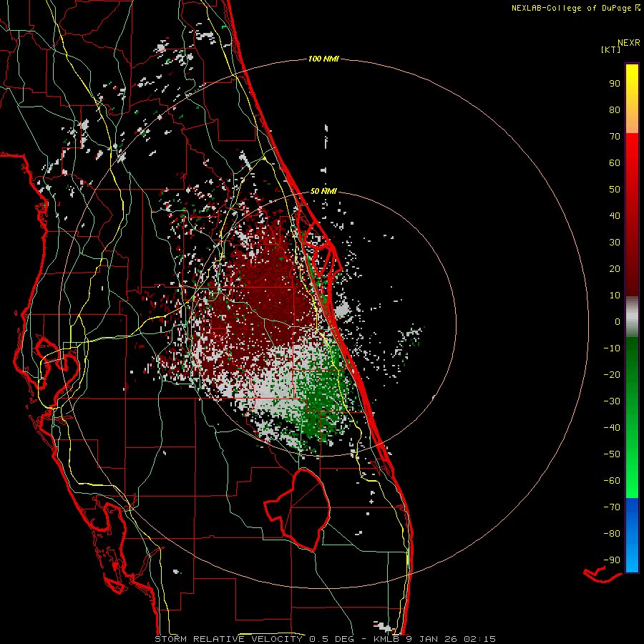Image resolution: width=644 pixels, height=644 pixels.
Task: Click the positive 80 knot scale label
Action: (x=615, y=109)
